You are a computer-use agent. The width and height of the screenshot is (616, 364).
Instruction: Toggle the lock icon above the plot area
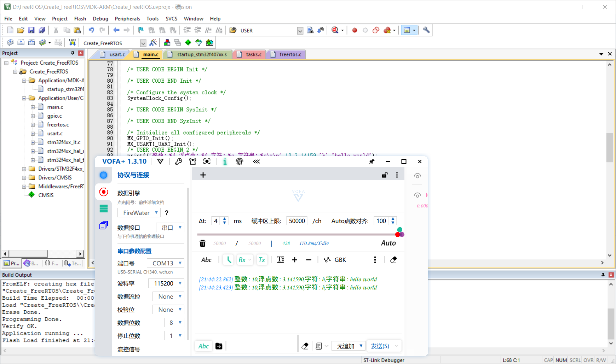pyautogui.click(x=384, y=175)
